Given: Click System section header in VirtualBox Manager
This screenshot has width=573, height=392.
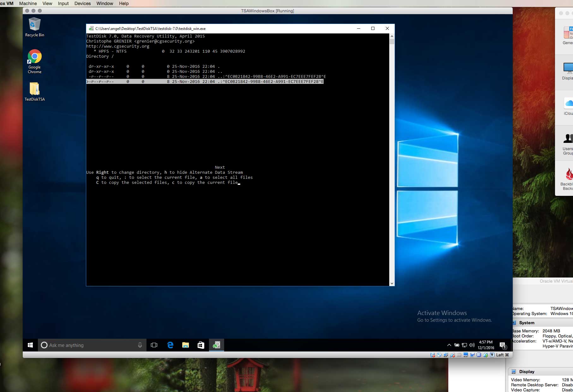Looking at the screenshot, I should 527,323.
